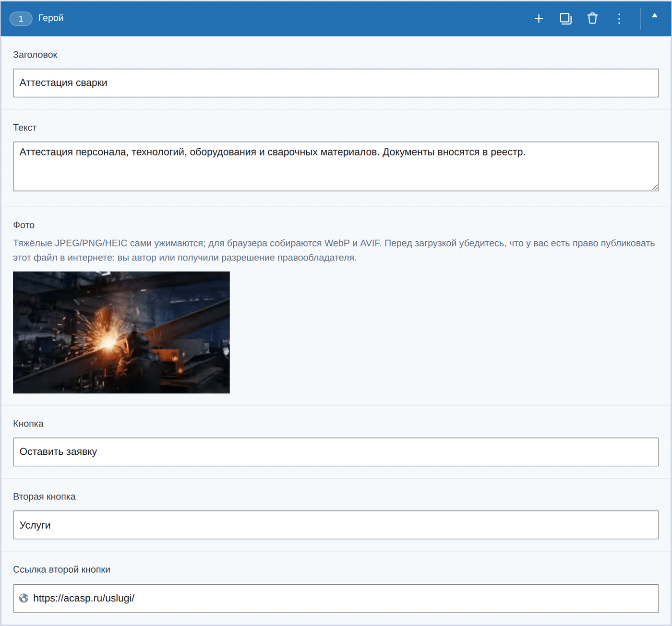Click the globe icon in URL field
Image resolution: width=672 pixels, height=626 pixels.
(x=24, y=598)
